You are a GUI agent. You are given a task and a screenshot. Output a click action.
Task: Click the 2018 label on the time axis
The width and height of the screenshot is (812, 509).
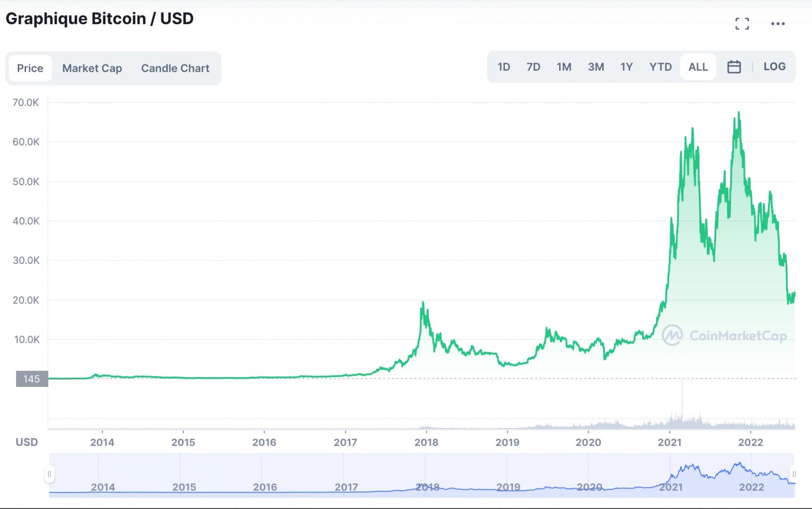click(x=427, y=442)
